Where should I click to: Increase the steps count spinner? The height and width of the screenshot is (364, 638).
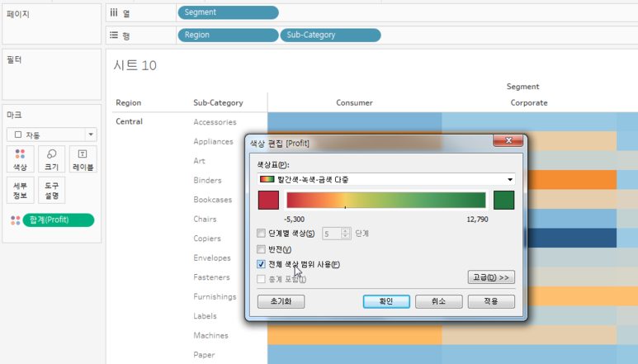coord(346,230)
